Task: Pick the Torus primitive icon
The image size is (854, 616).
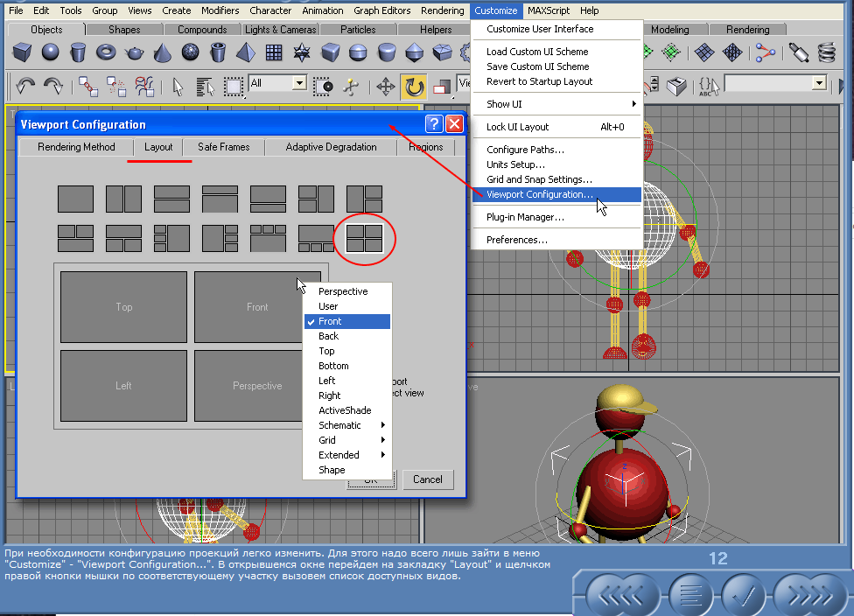Action: click(106, 52)
